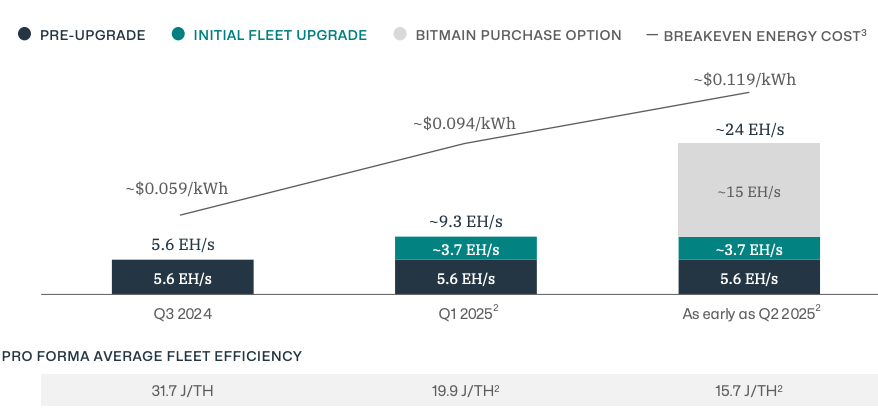Click the 19.9 J/TH efficiency cell
The width and height of the screenshot is (878, 414).
pyautogui.click(x=468, y=390)
